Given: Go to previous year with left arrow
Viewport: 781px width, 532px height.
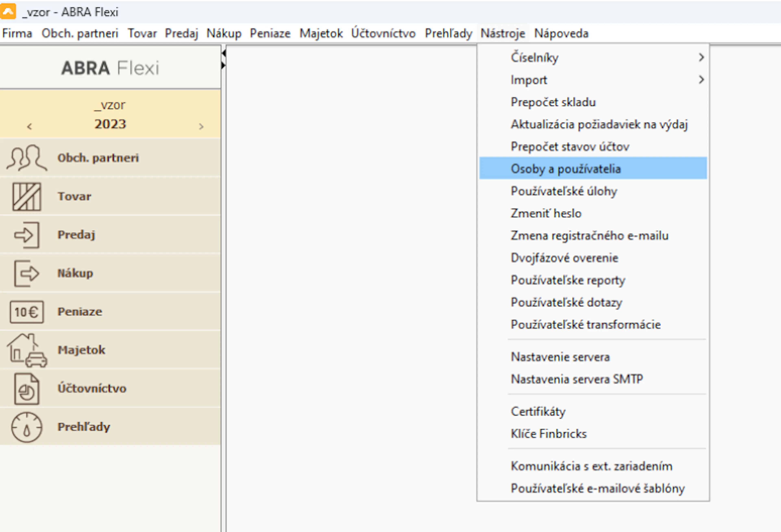Looking at the screenshot, I should coord(29,126).
